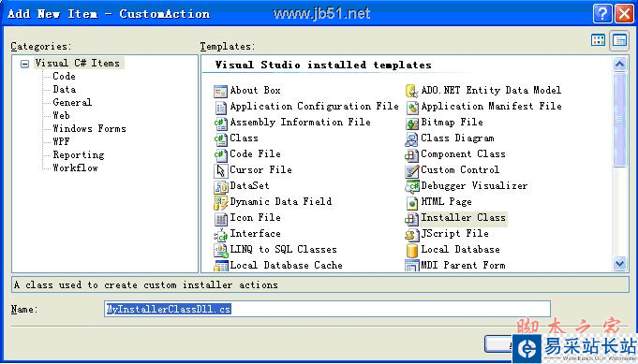638x364 pixels.
Task: Select LINQ to SQL Classes icon
Action: coord(220,250)
